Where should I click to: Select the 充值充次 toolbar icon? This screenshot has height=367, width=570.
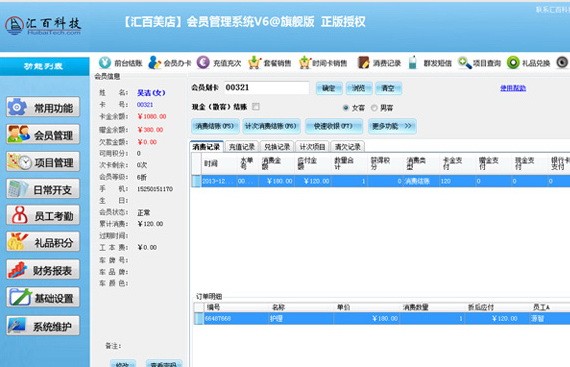click(x=203, y=62)
